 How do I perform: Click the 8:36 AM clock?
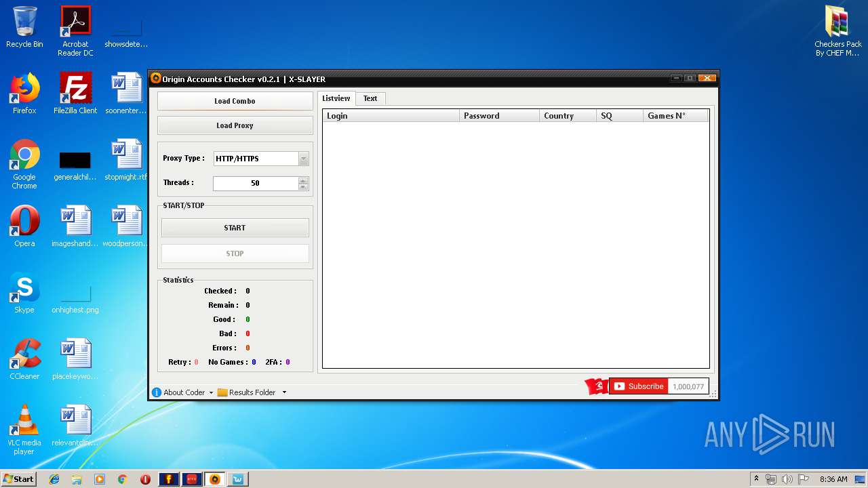point(833,479)
